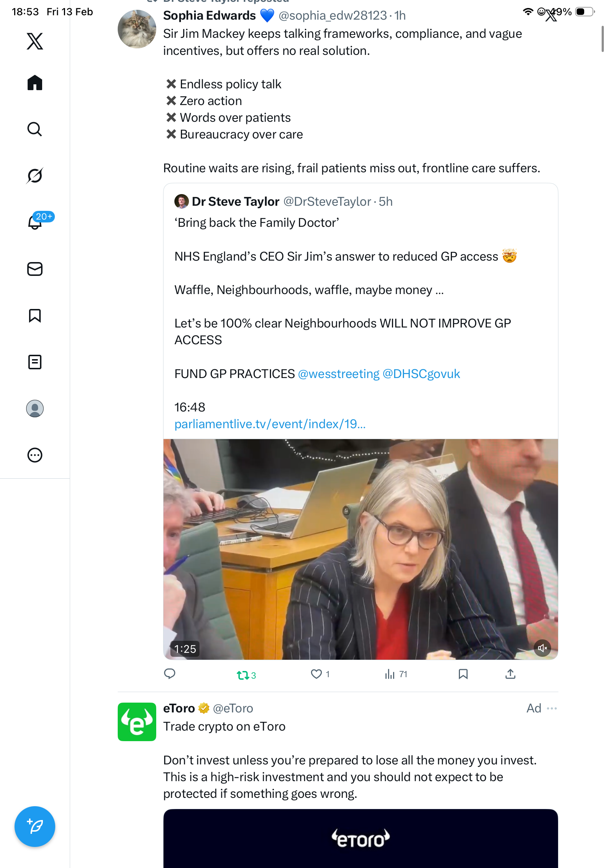Open the Notifications bell

pos(35,222)
